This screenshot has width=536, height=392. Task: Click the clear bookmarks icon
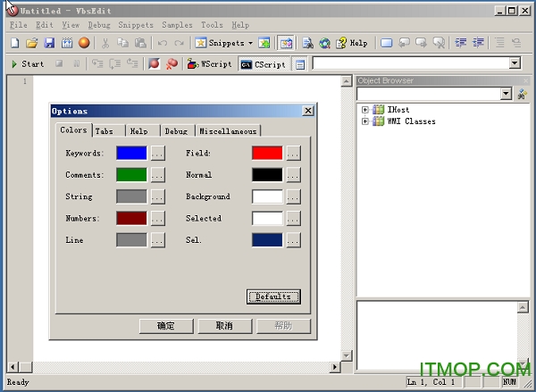tap(439, 43)
